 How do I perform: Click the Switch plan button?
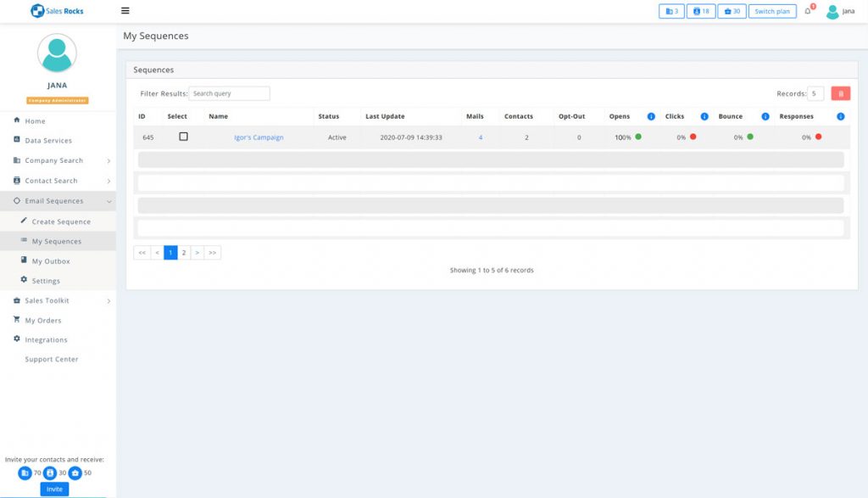(771, 12)
